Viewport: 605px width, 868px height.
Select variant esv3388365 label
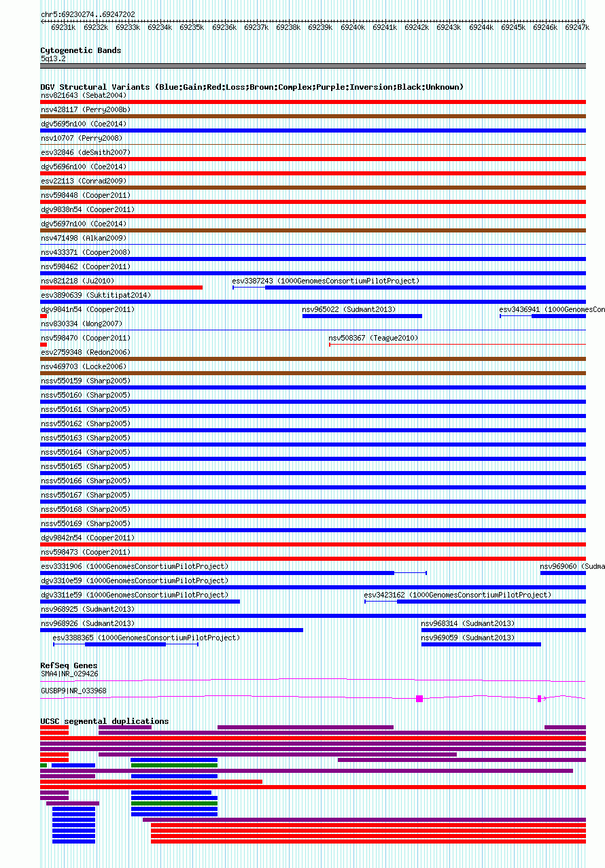coord(146,638)
